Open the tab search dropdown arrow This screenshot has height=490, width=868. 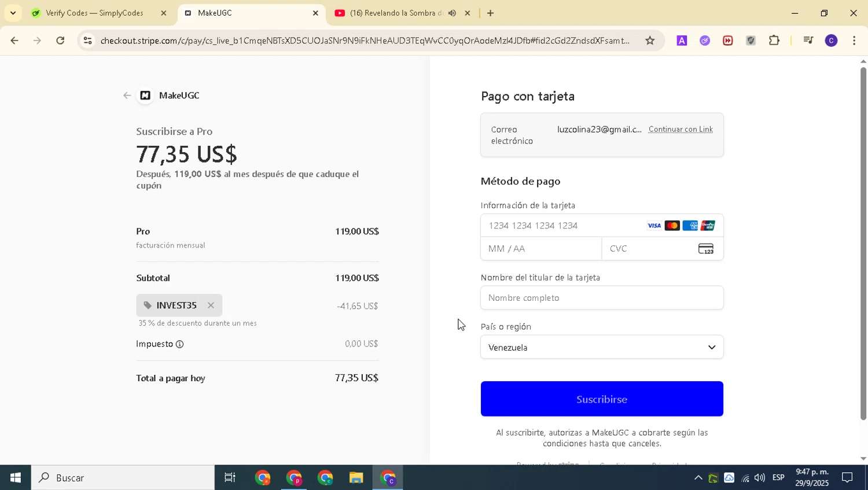click(13, 13)
